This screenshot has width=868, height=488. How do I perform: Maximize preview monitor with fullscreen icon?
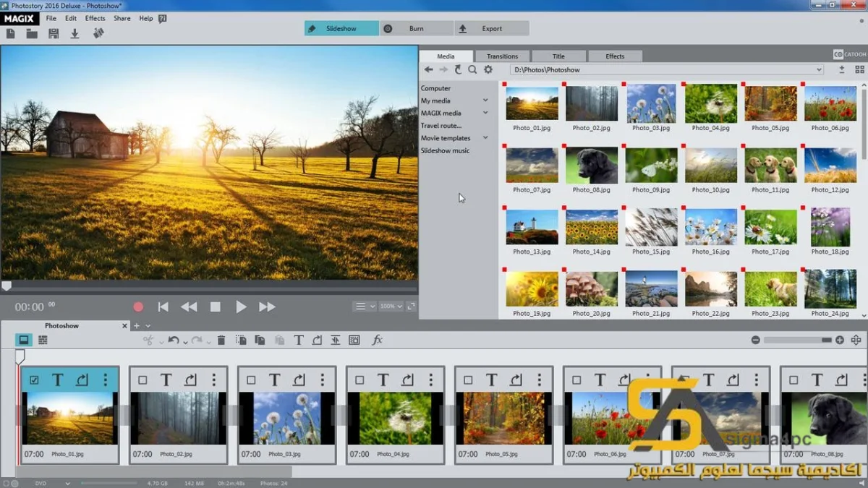coord(411,307)
